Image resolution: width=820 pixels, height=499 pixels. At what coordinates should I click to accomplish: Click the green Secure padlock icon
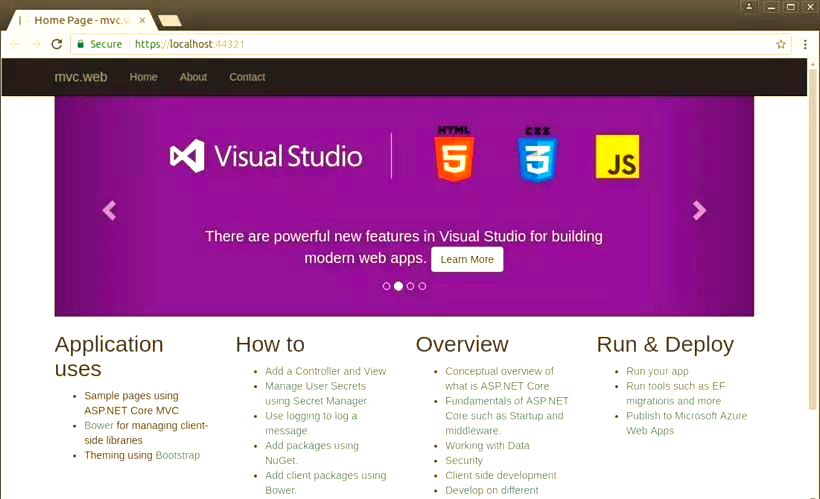click(x=81, y=44)
